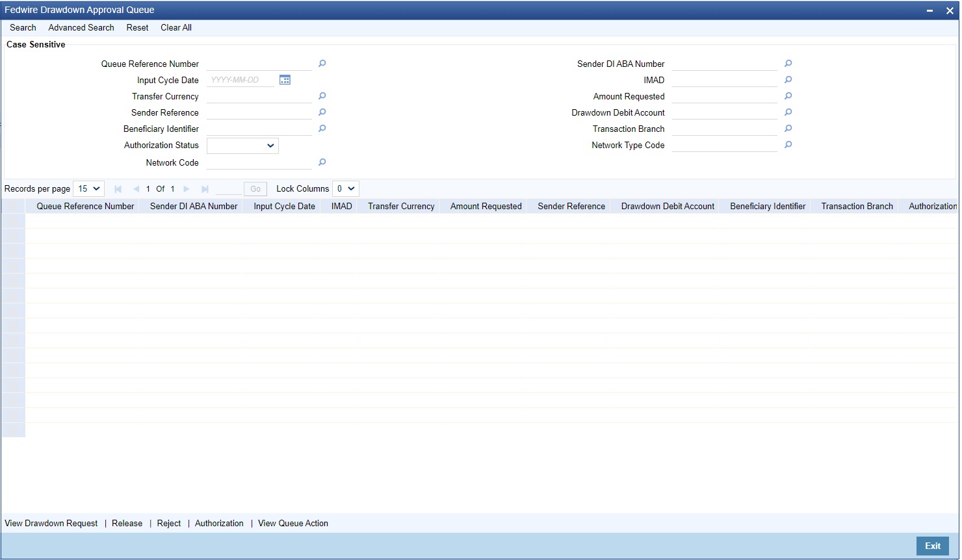Select the first empty row selector cell

coord(13,221)
